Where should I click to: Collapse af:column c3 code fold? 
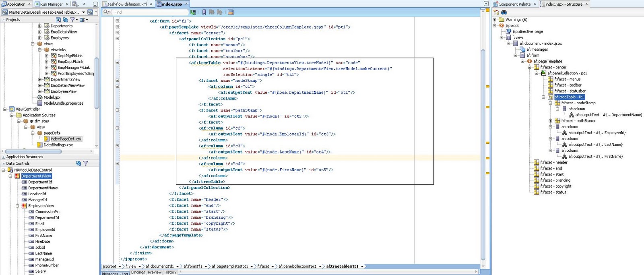click(x=118, y=146)
